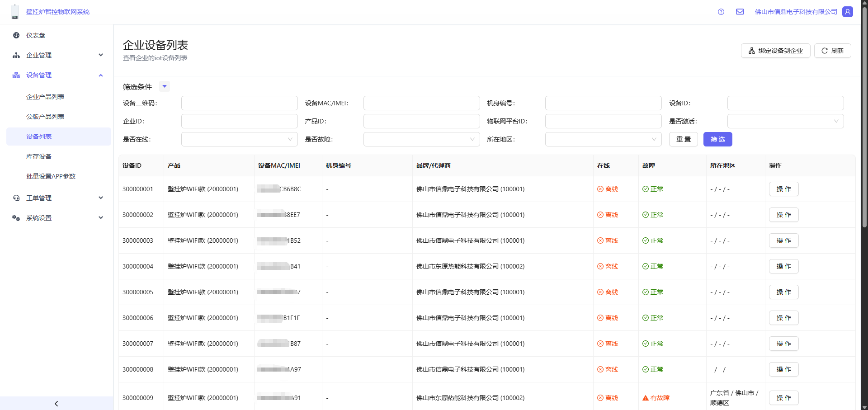
Task: Collapse the 设备管理 menu chevron
Action: 101,75
